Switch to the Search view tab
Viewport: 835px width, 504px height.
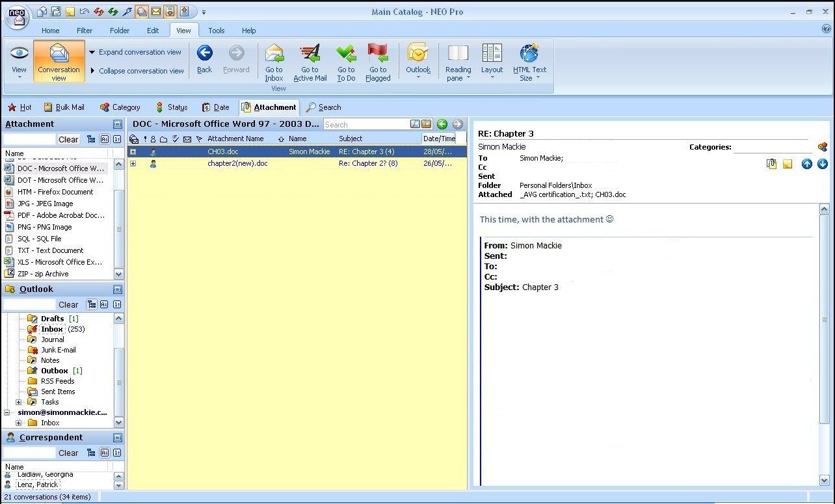click(323, 107)
